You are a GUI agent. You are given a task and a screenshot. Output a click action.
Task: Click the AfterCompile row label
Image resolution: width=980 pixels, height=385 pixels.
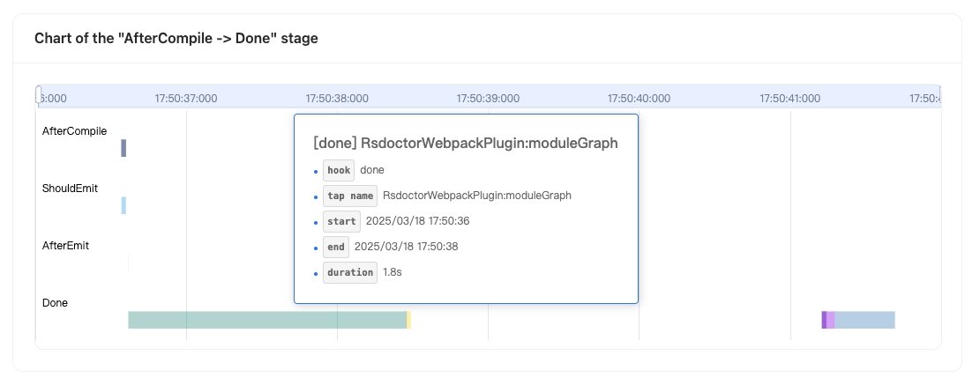[x=74, y=131]
